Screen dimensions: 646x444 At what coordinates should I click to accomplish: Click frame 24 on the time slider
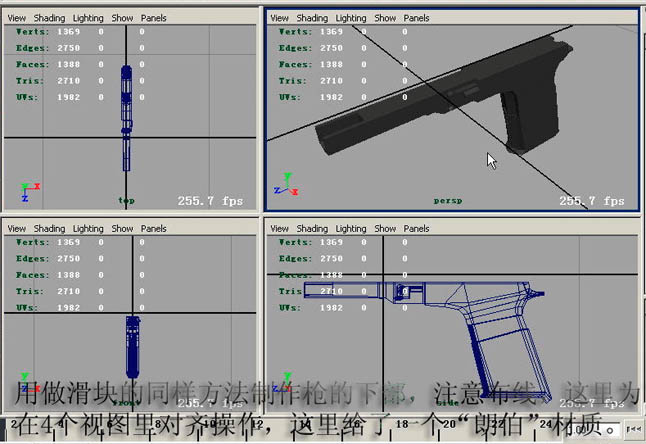pos(546,424)
